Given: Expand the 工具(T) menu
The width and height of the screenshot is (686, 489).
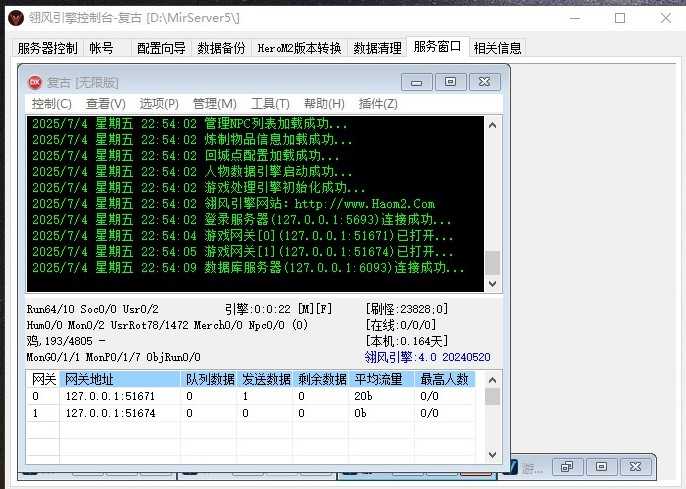Looking at the screenshot, I should click(270, 104).
